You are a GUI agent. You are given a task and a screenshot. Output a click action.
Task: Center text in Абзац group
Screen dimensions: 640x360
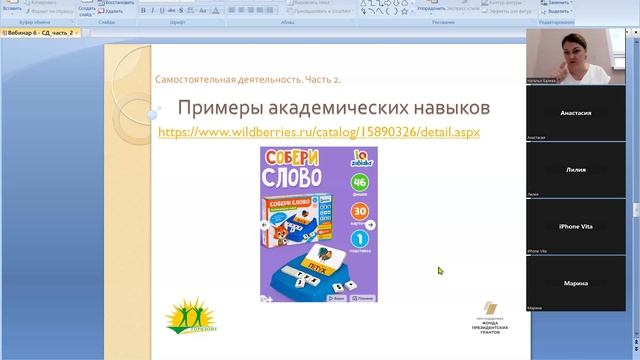pos(241,10)
